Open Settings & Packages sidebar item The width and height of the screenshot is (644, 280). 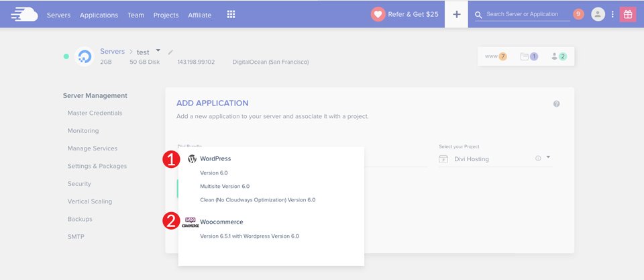click(97, 166)
